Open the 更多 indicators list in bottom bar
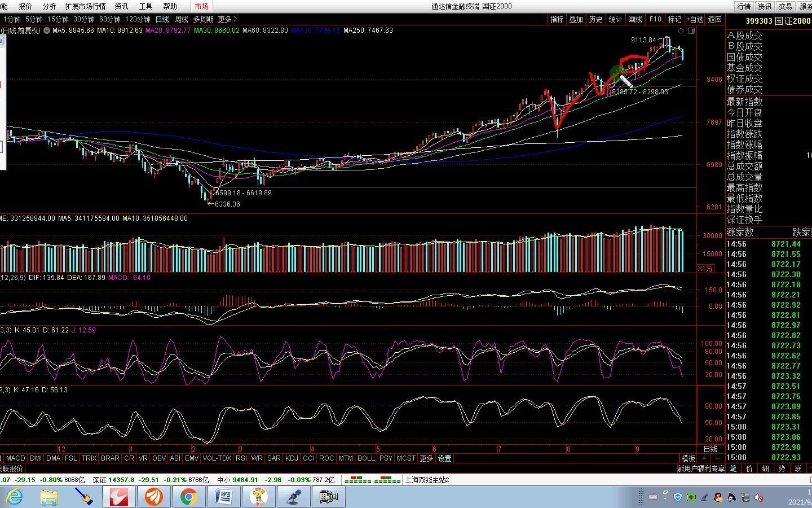 [x=427, y=458]
